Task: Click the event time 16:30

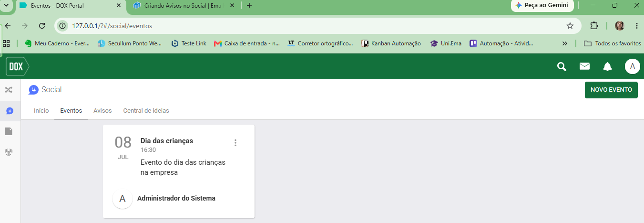Action: point(148,150)
